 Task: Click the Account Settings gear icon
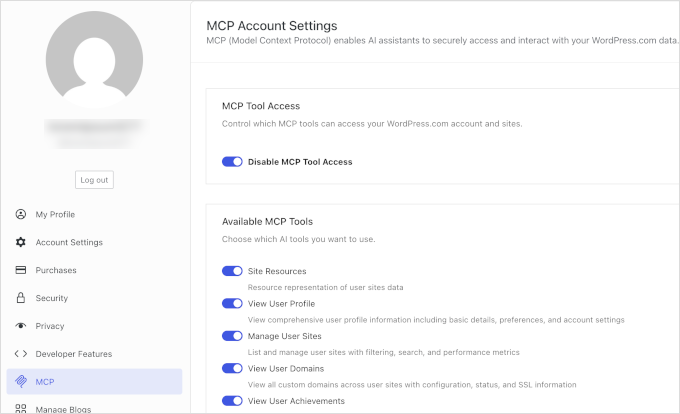tap(21, 242)
